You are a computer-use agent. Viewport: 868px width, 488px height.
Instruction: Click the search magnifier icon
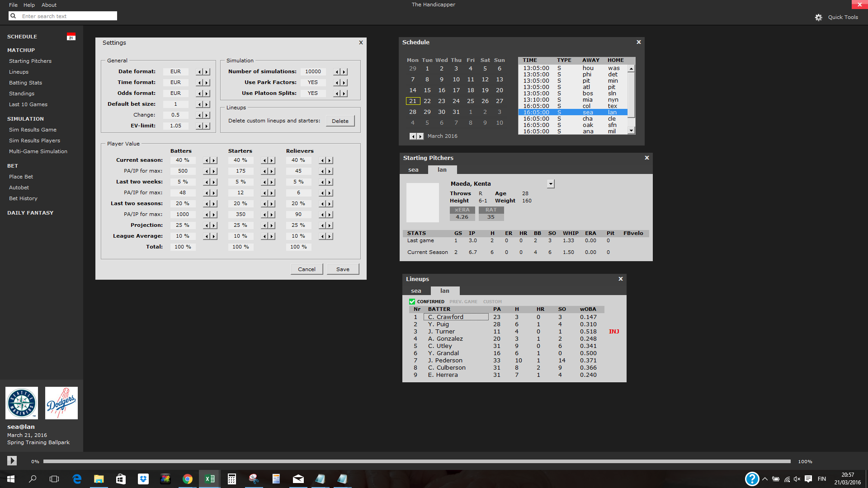click(13, 16)
